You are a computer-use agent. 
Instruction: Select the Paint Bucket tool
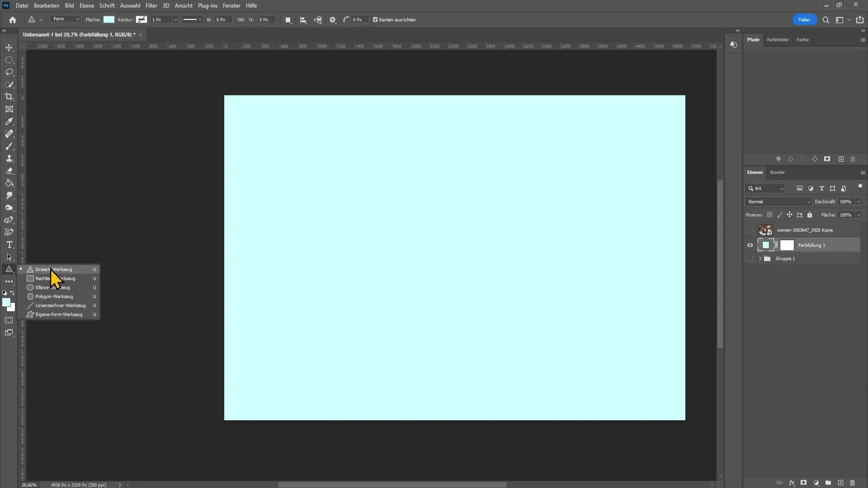(9, 183)
